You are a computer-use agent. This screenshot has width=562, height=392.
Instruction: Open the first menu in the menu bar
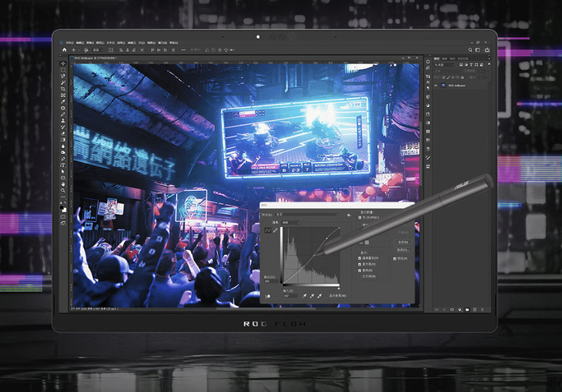pyautogui.click(x=69, y=43)
